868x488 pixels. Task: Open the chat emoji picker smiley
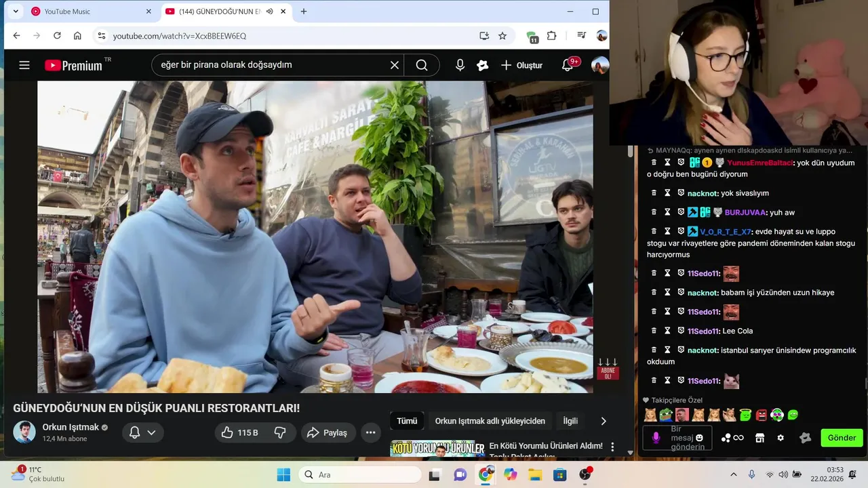[699, 438]
